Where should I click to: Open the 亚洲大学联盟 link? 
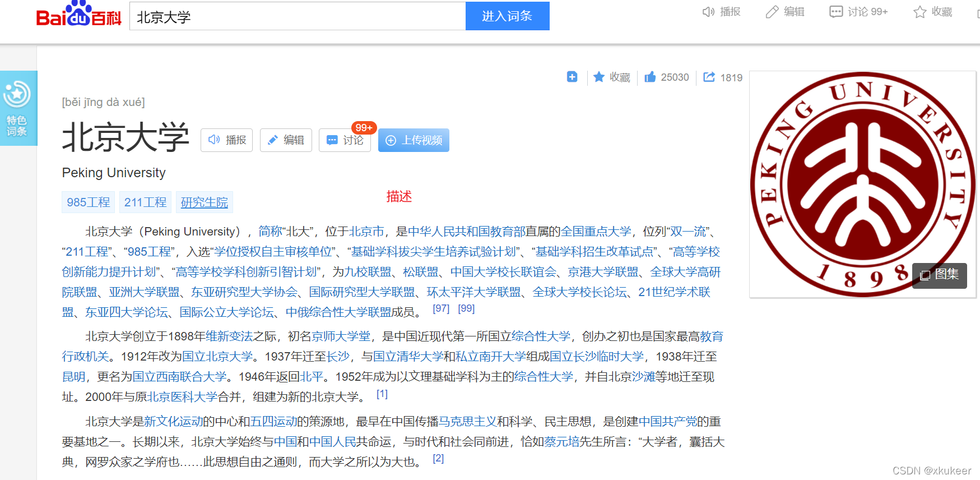[x=144, y=292]
